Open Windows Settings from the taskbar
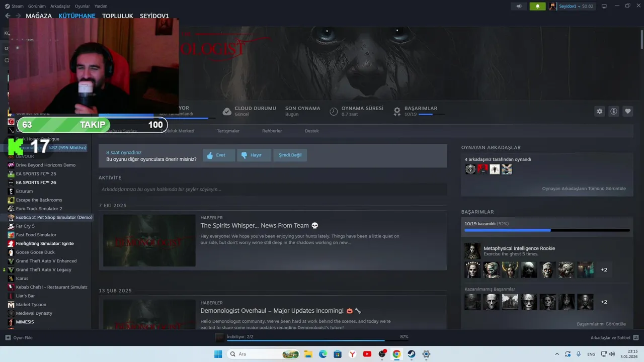The height and width of the screenshot is (362, 644). pos(426,354)
